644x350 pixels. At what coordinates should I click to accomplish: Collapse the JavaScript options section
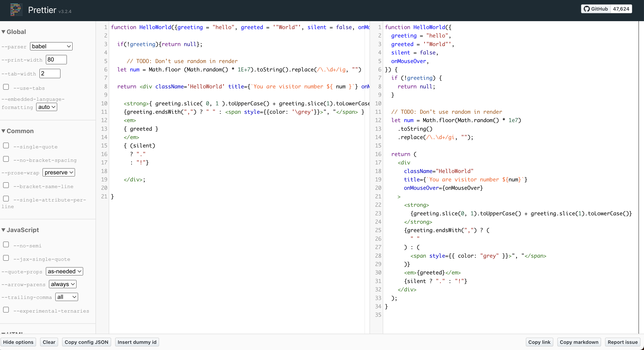click(20, 230)
